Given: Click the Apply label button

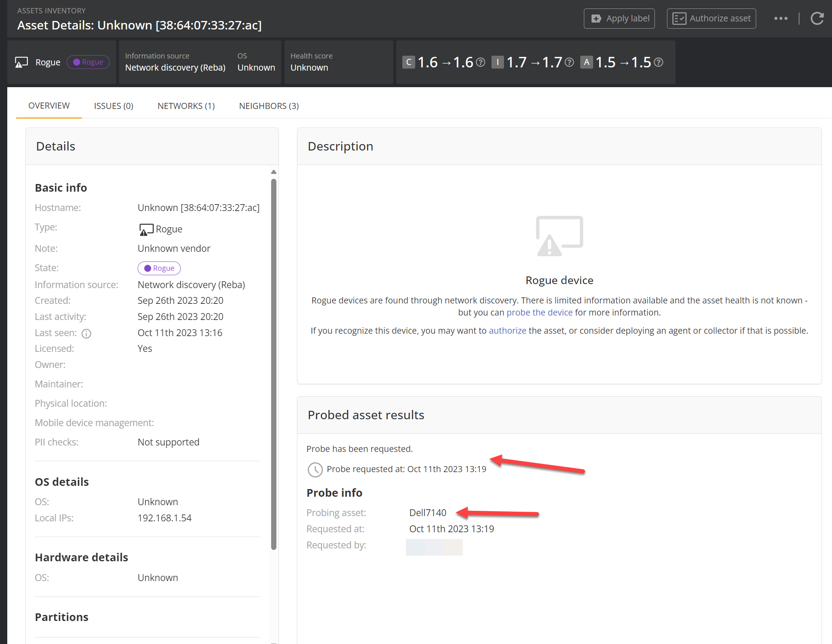Looking at the screenshot, I should point(619,19).
